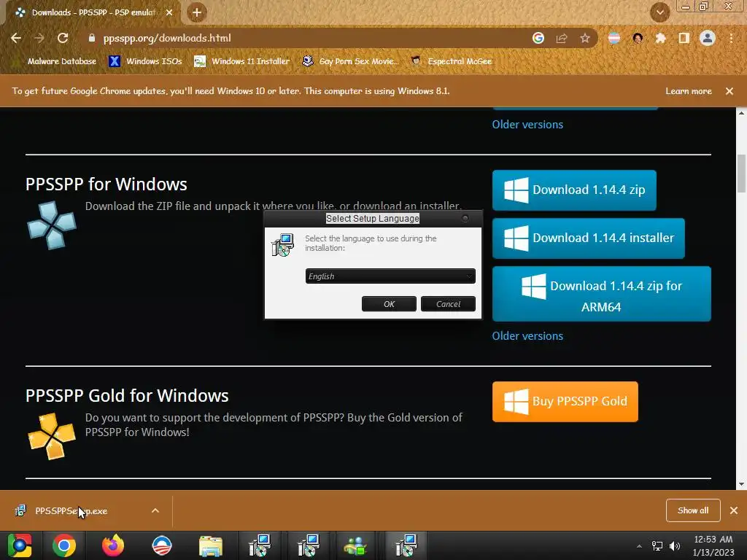Screen dimensions: 747x560
Task: Share this page using the share icon
Action: pyautogui.click(x=562, y=38)
